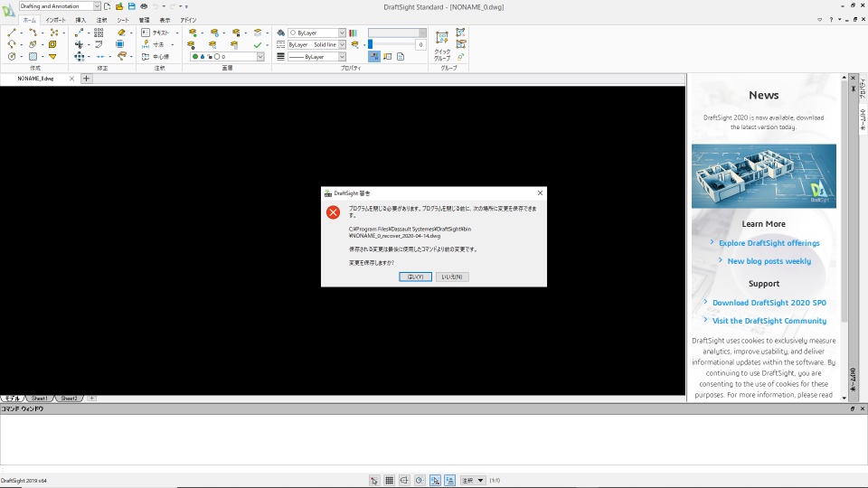Image resolution: width=868 pixels, height=488 pixels.
Task: Click the News panel building thumbnail
Action: click(x=763, y=176)
